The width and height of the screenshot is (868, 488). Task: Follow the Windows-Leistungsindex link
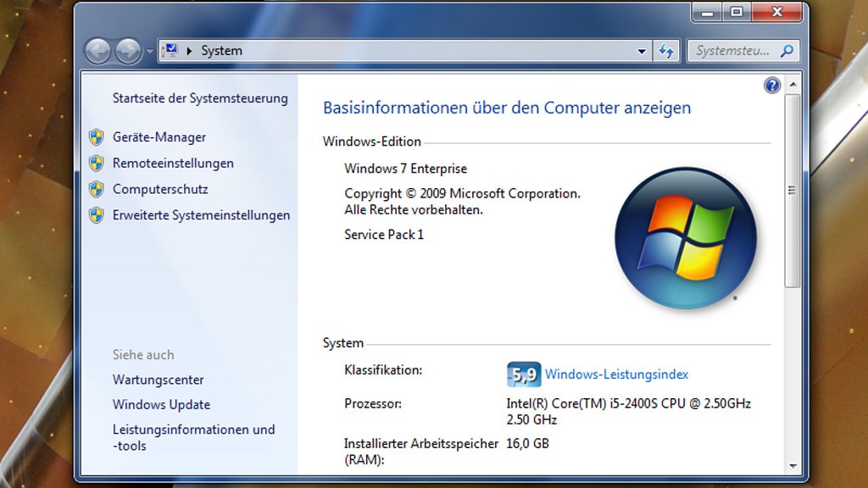616,374
